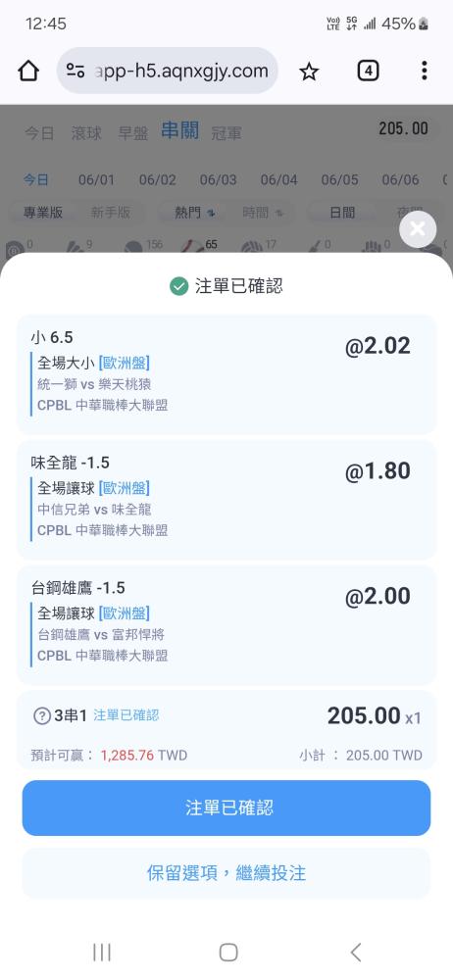Click the 3串1 help question mark icon
This screenshot has height=980, width=453.
[x=41, y=715]
